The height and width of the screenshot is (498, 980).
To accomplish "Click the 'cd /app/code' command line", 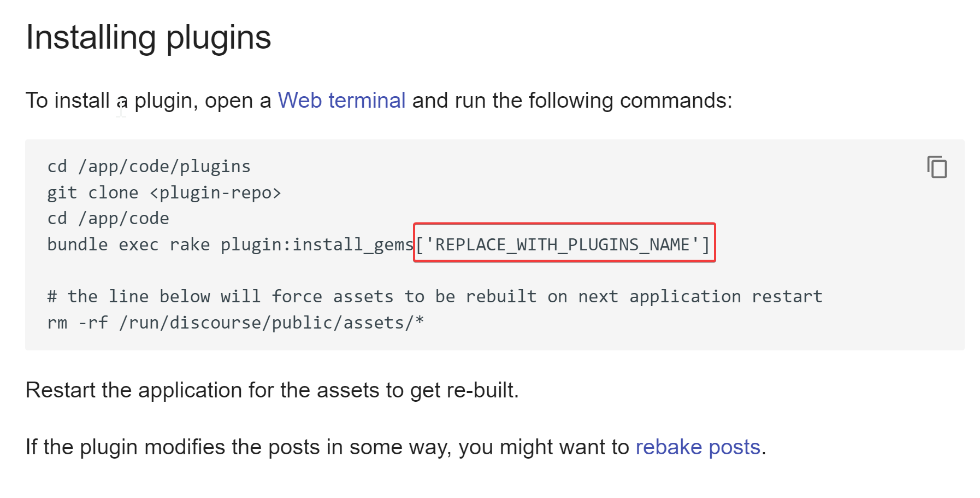I will pyautogui.click(x=108, y=218).
